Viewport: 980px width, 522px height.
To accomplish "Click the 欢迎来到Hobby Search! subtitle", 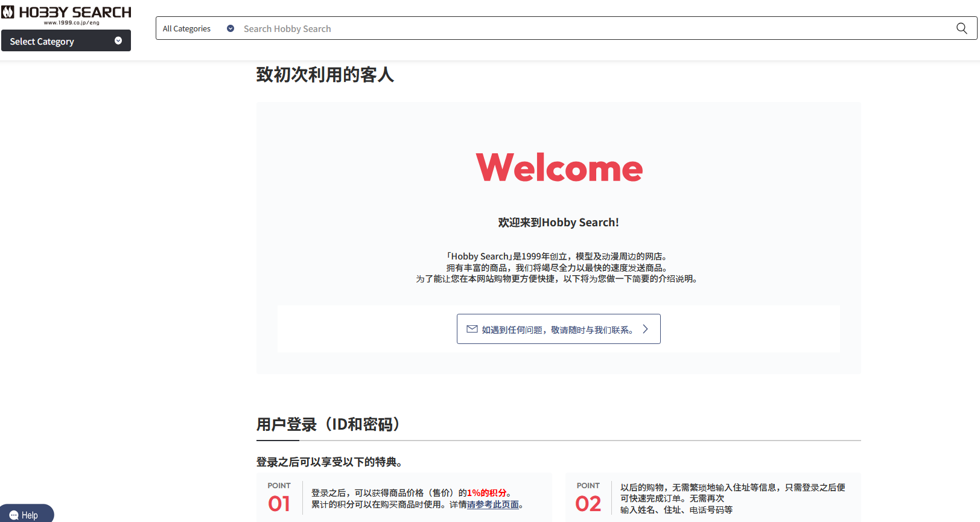I will coord(558,222).
